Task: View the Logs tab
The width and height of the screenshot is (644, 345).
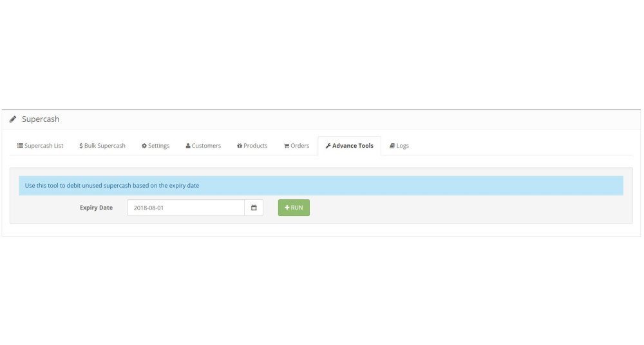Action: click(399, 146)
